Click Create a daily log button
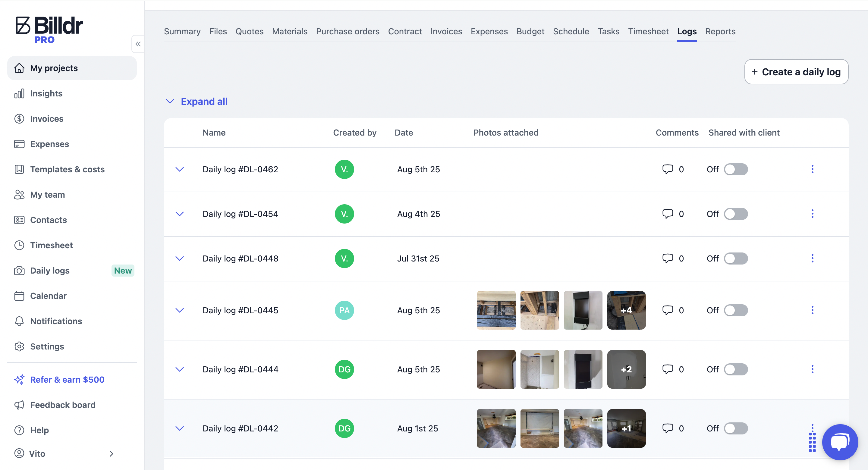Image resolution: width=868 pixels, height=470 pixels. (796, 72)
